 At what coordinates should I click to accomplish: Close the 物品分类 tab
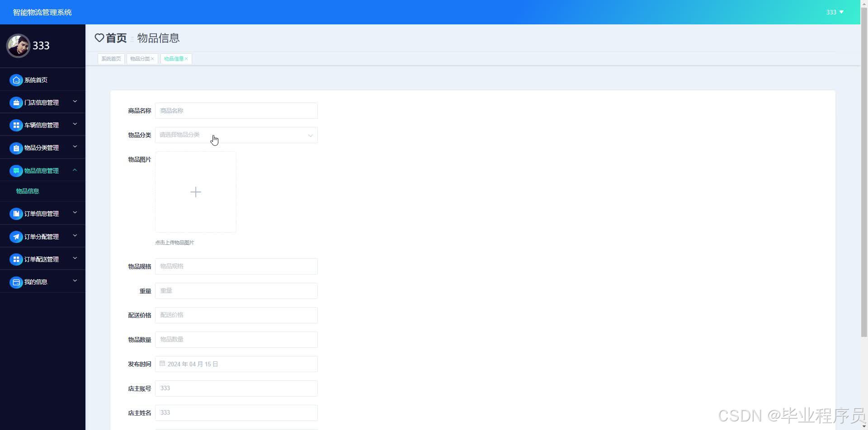click(152, 59)
